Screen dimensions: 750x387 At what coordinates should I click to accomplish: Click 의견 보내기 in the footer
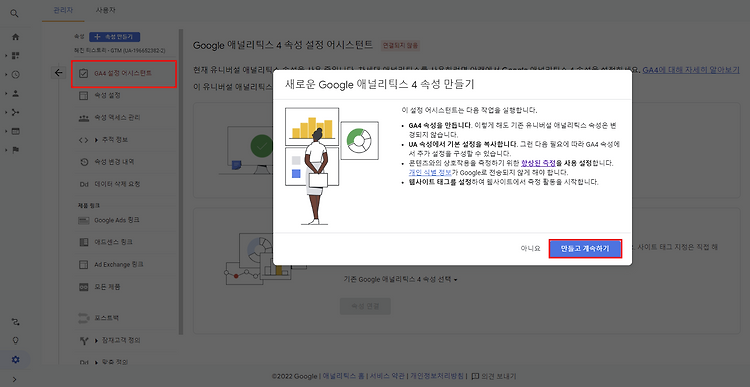coord(494,376)
